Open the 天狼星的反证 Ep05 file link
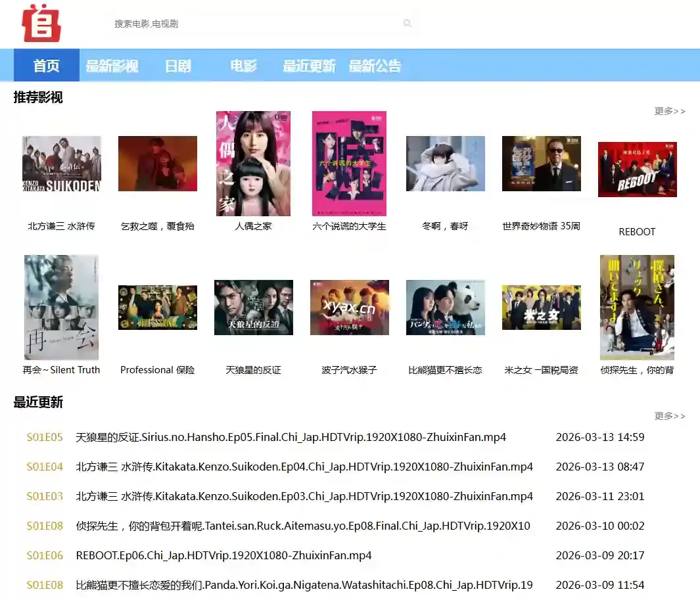 click(x=291, y=437)
